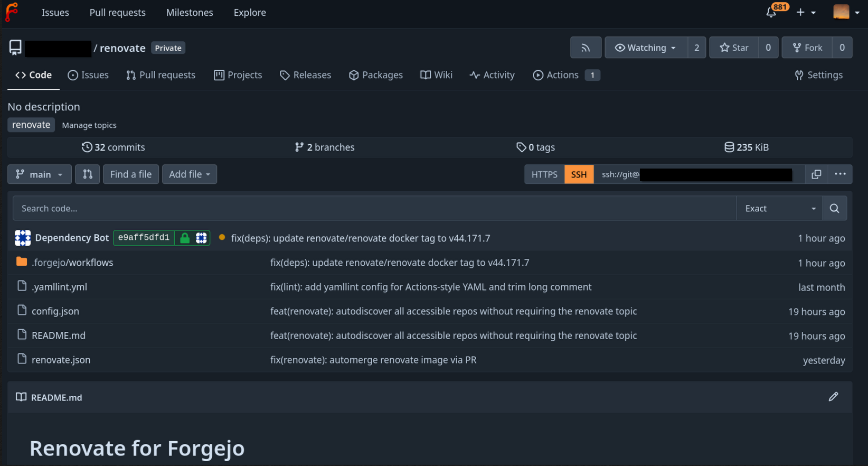Image resolution: width=868 pixels, height=466 pixels.
Task: Open the Forgejo home logo
Action: [x=11, y=12]
